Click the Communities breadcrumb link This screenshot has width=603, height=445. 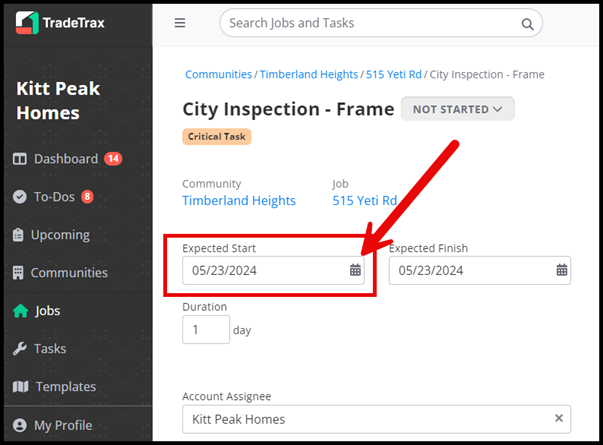[218, 74]
